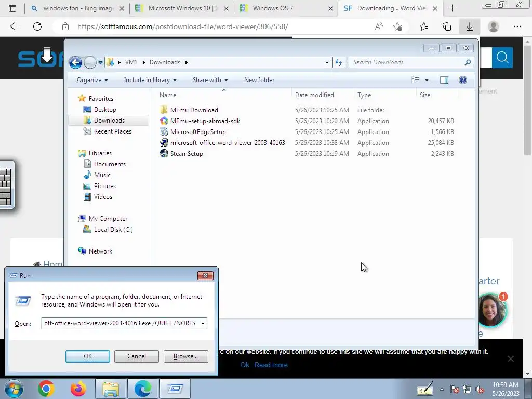Open Edge Collections icon
The width and height of the screenshot is (532, 399).
click(447, 26)
